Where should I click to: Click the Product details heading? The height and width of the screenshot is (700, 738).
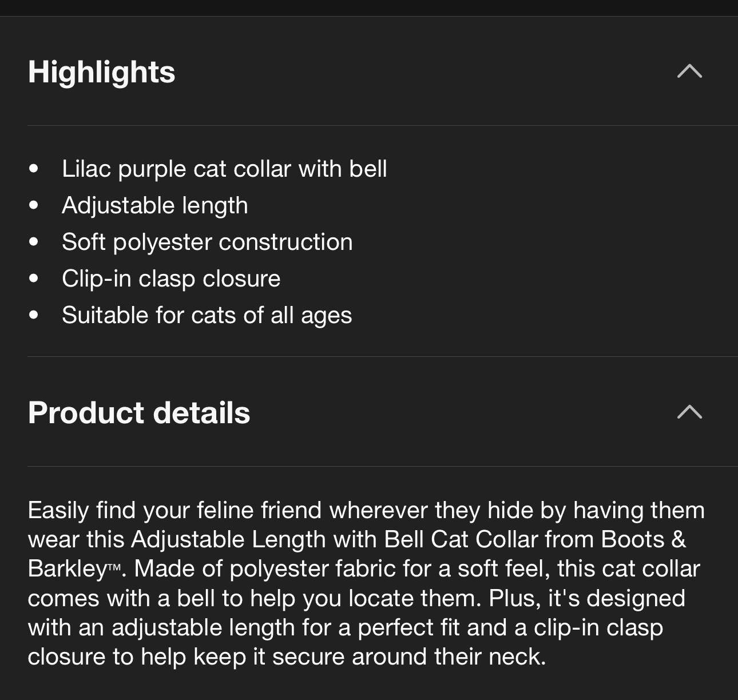point(139,413)
